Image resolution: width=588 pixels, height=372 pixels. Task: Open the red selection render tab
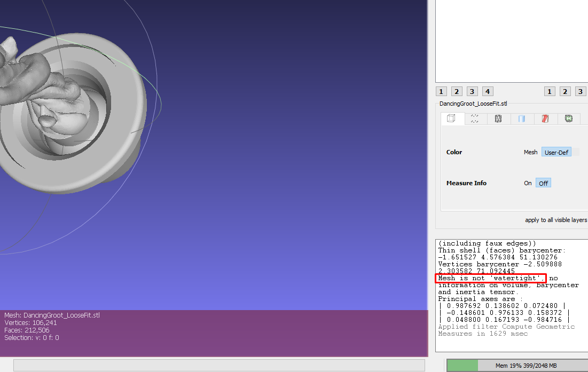coord(545,119)
